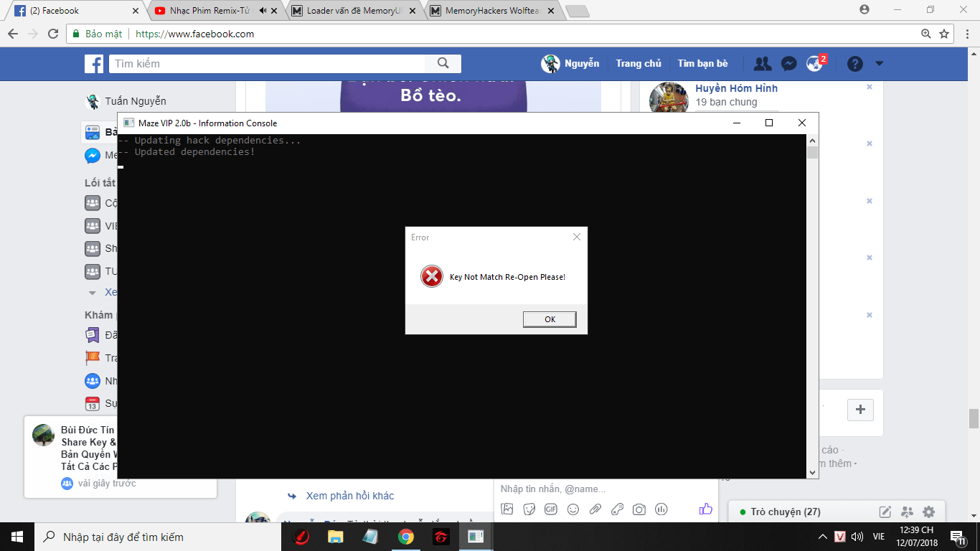Click the Facebook search magnifier button

pyautogui.click(x=443, y=63)
